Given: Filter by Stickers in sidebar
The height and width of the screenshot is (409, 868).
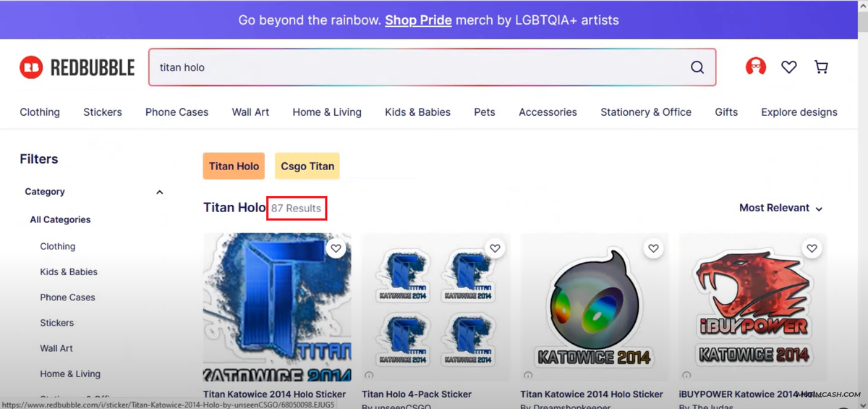Looking at the screenshot, I should [57, 323].
